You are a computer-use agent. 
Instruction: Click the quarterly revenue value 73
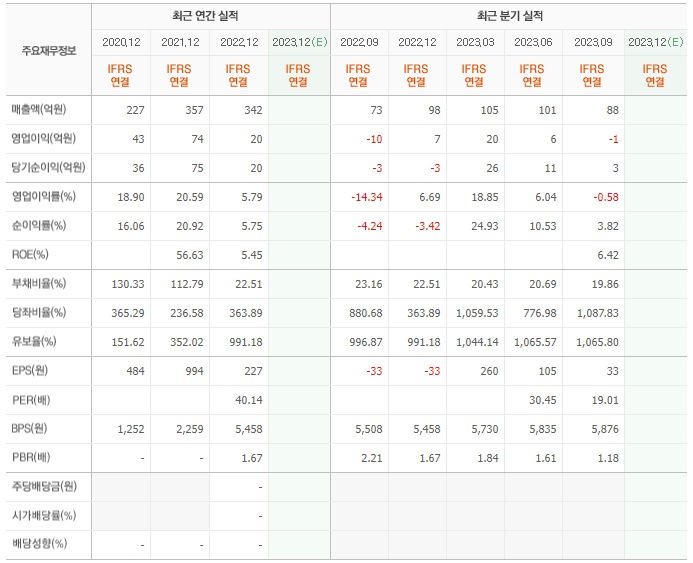(x=377, y=110)
